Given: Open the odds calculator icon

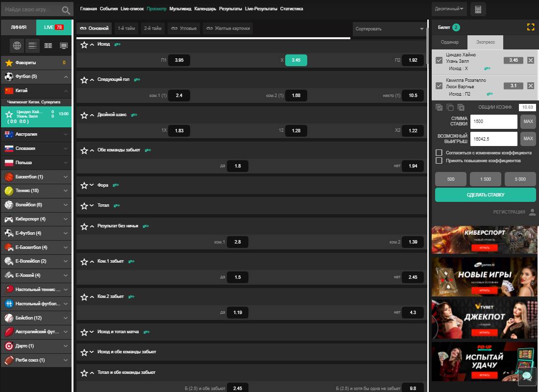Looking at the screenshot, I should [478, 9].
